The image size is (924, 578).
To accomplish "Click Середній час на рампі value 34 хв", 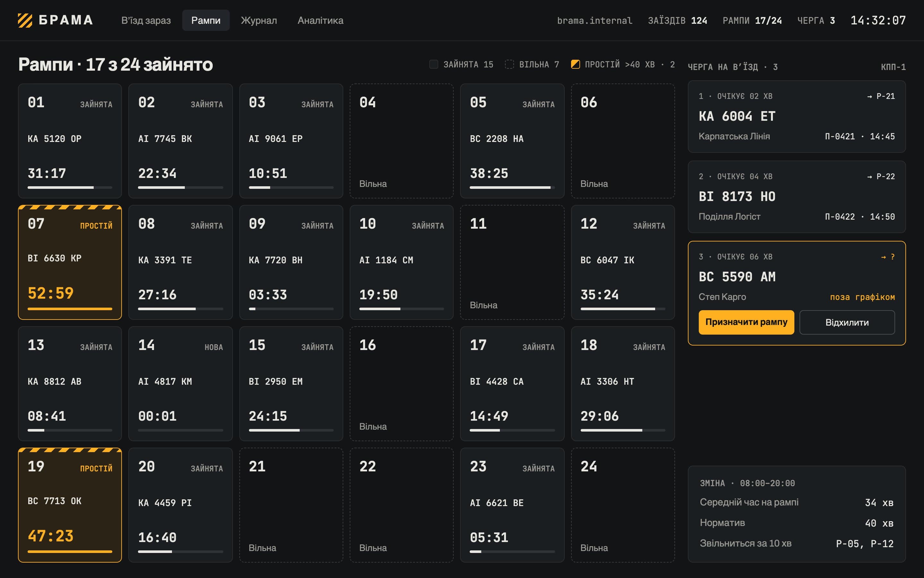I will pos(879,502).
